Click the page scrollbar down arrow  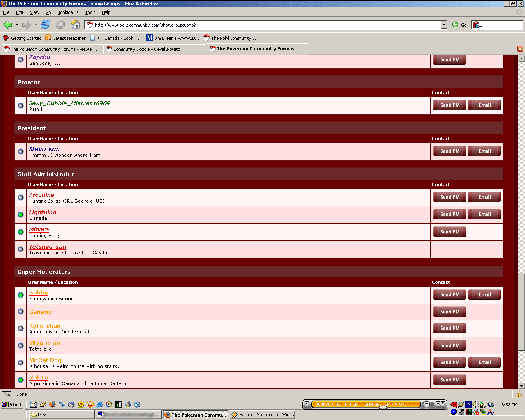pos(521,386)
